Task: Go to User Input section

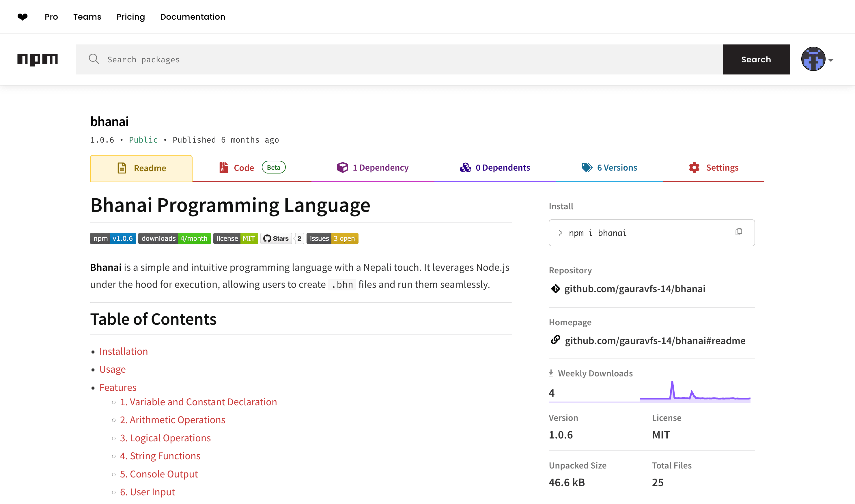Action: pyautogui.click(x=148, y=492)
